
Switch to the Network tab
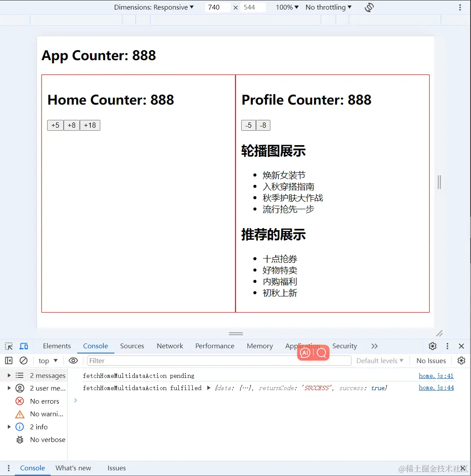(x=170, y=346)
